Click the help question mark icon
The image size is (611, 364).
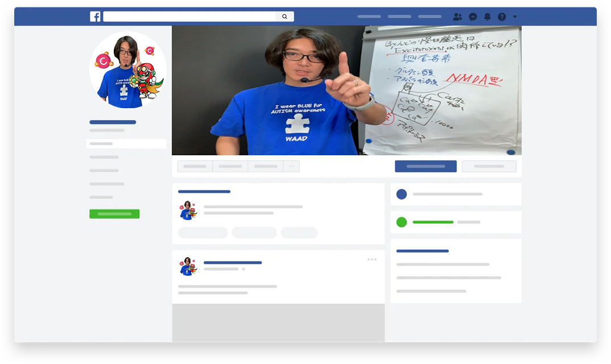click(x=502, y=17)
